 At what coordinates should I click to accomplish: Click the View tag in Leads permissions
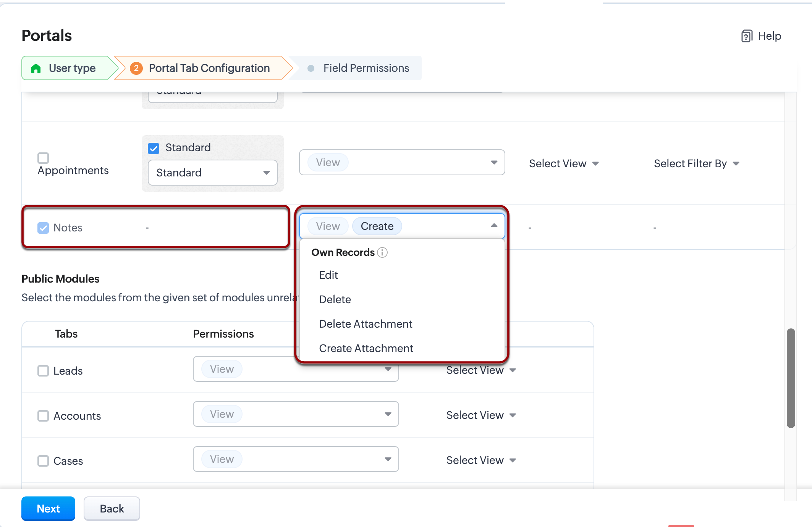click(x=222, y=369)
